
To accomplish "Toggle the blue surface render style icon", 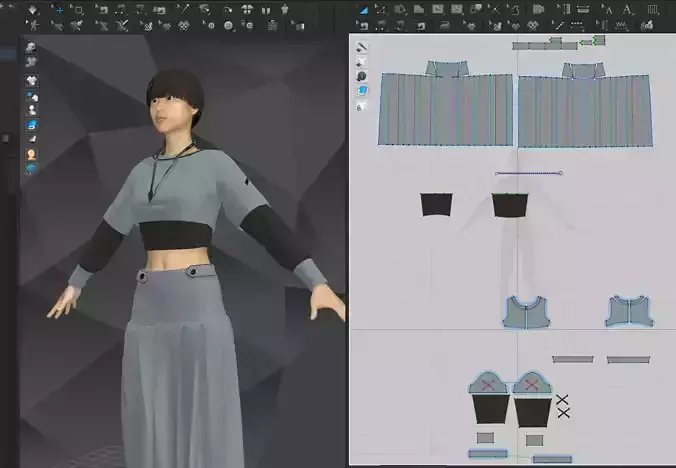I will pyautogui.click(x=32, y=125).
